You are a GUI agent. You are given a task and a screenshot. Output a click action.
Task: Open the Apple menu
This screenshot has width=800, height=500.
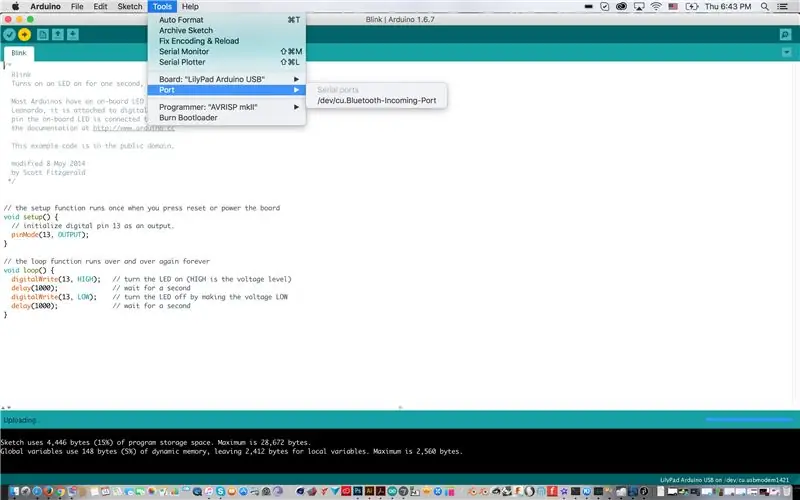(15, 6)
